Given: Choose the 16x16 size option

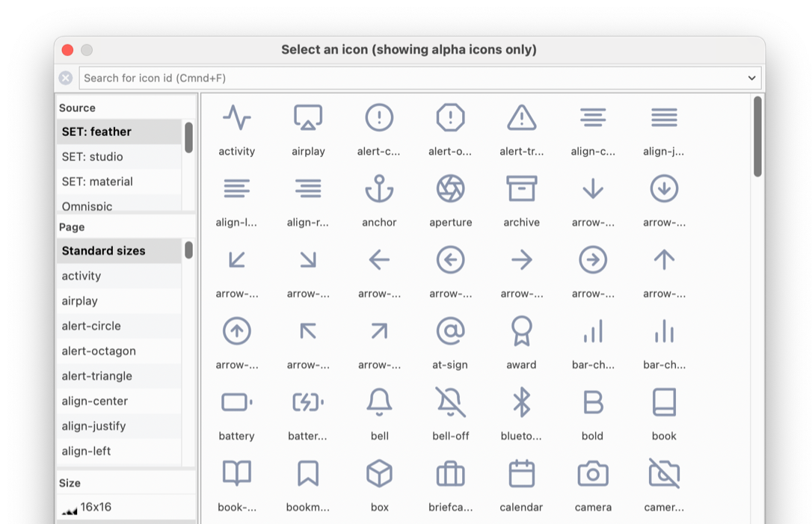Looking at the screenshot, I should coord(96,507).
